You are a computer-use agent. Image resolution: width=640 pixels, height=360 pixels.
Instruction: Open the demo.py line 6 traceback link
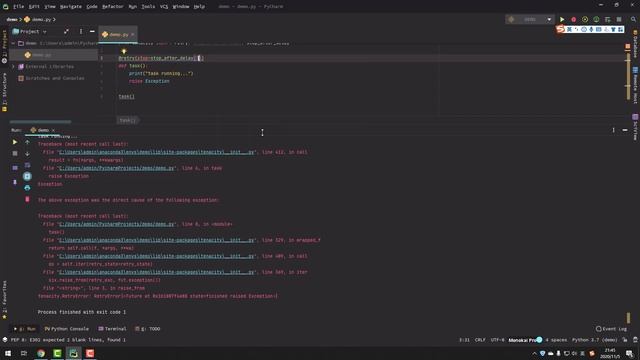coord(117,168)
